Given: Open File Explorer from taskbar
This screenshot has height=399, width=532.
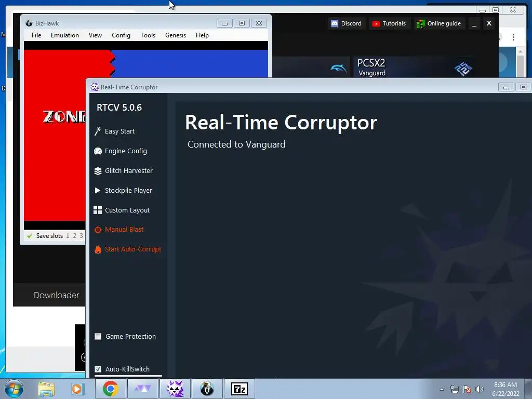Looking at the screenshot, I should coord(46,389).
